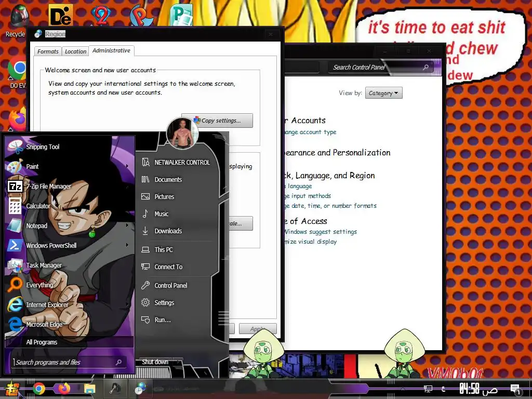Open Ease of Access category
Image resolution: width=532 pixels, height=399 pixels.
pos(305,221)
